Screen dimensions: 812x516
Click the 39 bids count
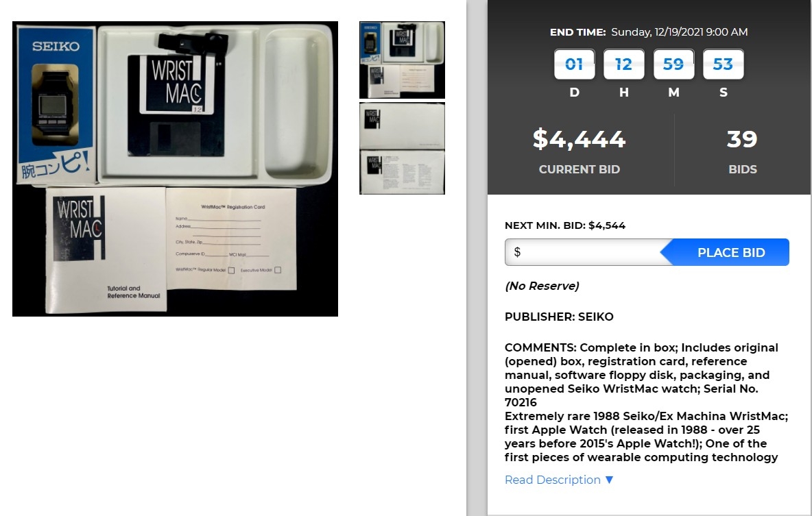[x=742, y=139]
